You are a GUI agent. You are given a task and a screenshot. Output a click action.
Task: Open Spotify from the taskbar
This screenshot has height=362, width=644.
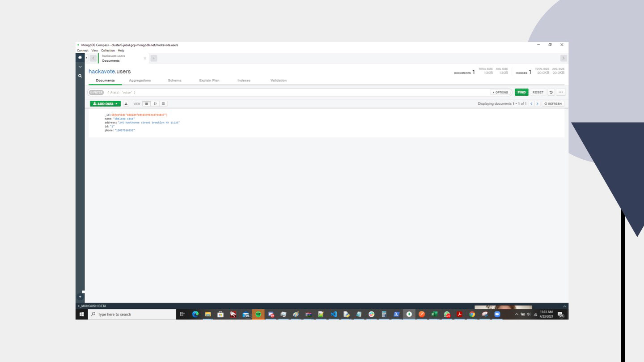click(258, 314)
